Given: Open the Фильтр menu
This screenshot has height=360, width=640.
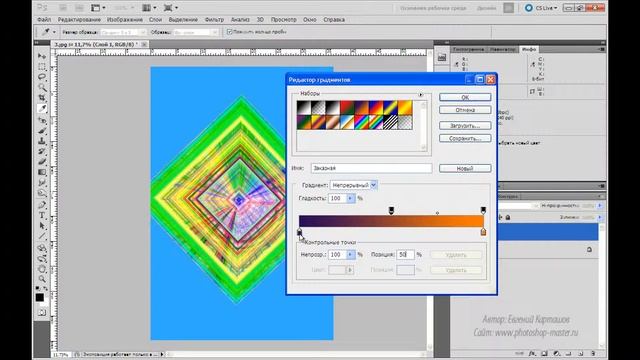Looking at the screenshot, I should 214,20.
